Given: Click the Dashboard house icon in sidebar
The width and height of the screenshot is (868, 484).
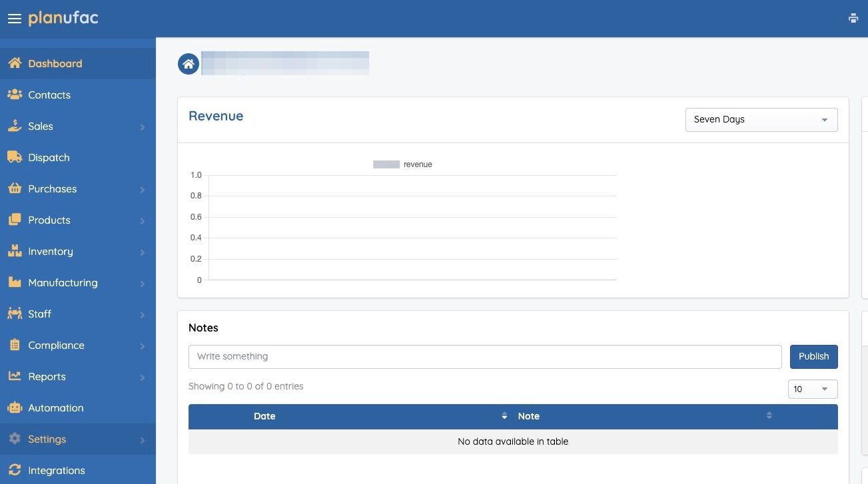Looking at the screenshot, I should (15, 63).
